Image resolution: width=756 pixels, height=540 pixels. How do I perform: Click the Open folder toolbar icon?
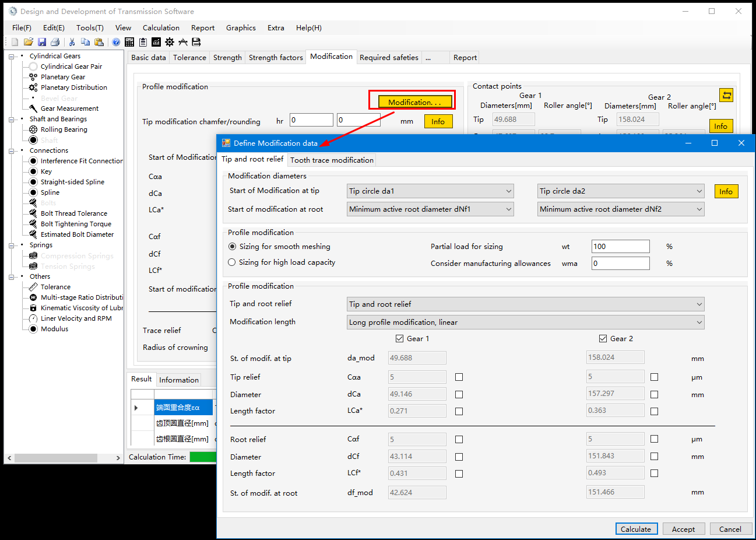[x=28, y=42]
